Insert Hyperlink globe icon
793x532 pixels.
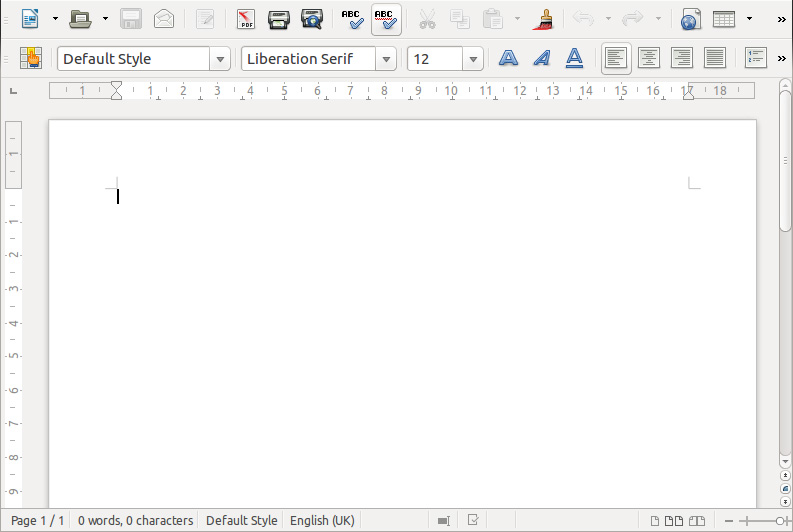pos(691,19)
